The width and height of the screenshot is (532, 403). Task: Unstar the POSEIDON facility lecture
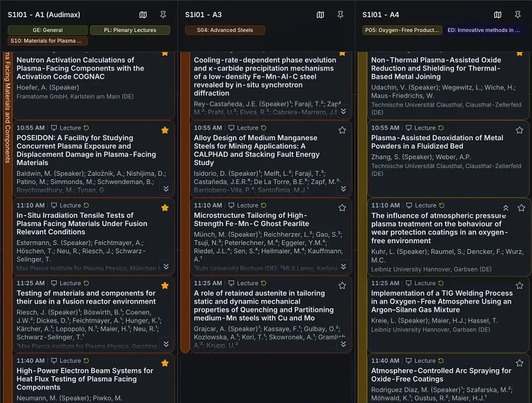(165, 130)
